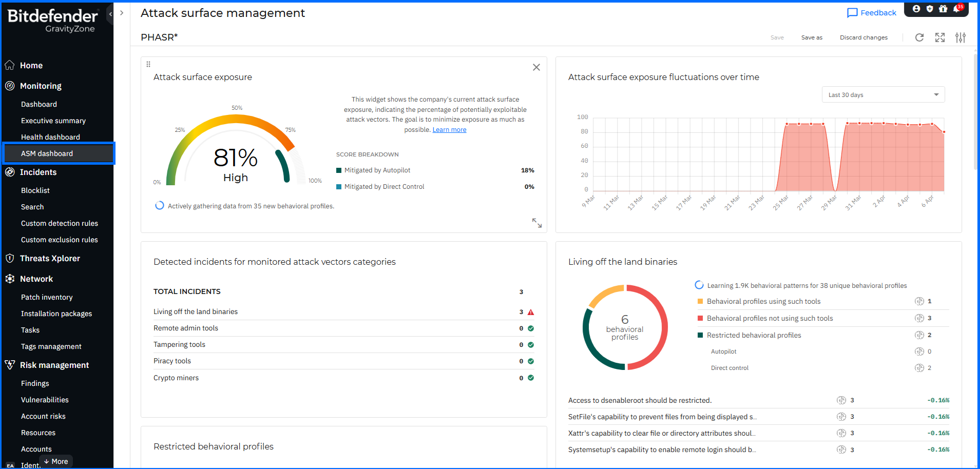Open dashboard settings sliders icon
The image size is (980, 469).
[x=960, y=37]
